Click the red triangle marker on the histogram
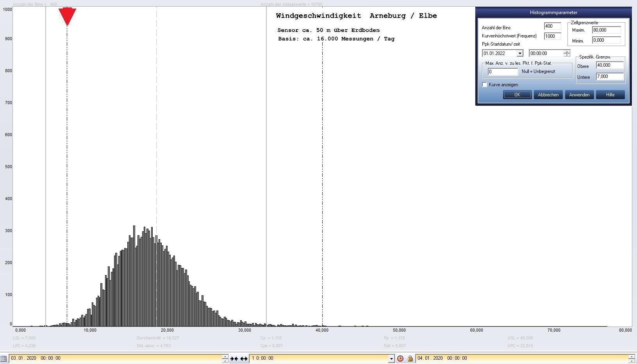 coord(67,16)
